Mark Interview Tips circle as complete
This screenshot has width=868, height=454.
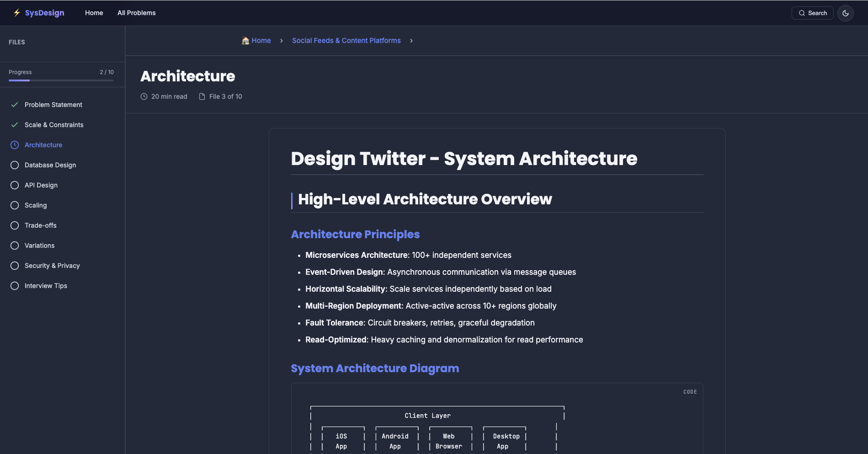click(x=15, y=285)
